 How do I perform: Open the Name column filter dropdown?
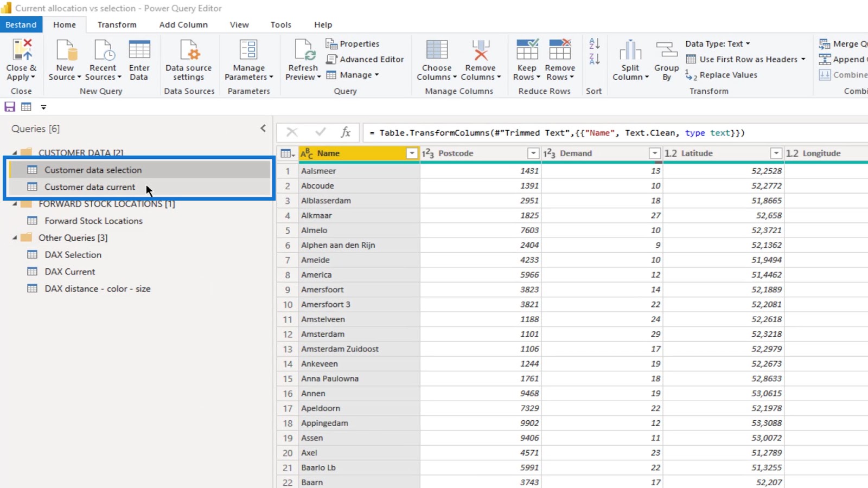click(412, 153)
